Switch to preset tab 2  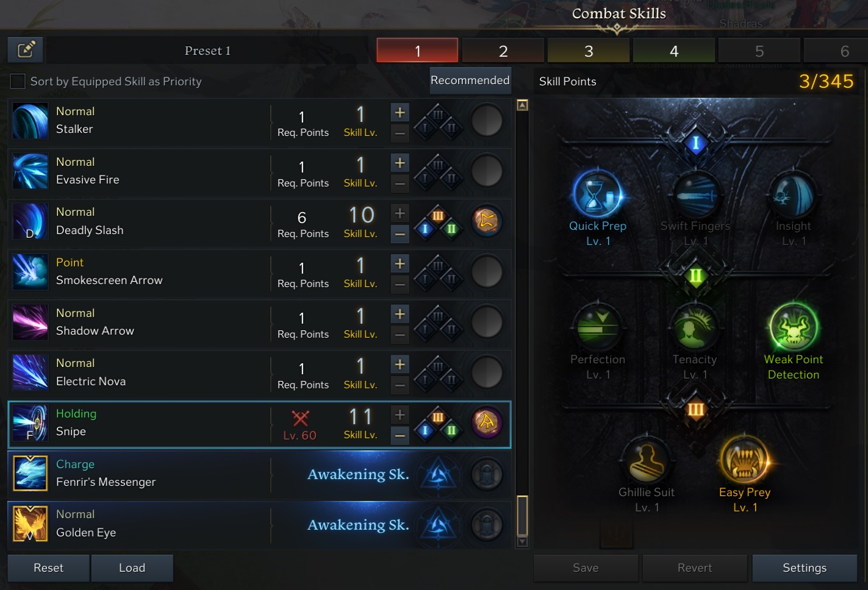[503, 51]
